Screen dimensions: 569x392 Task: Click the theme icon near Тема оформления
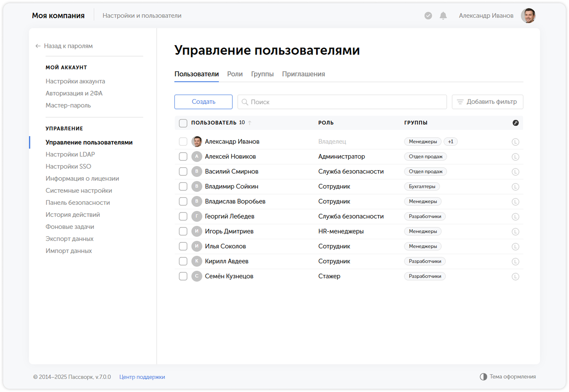[x=484, y=377]
